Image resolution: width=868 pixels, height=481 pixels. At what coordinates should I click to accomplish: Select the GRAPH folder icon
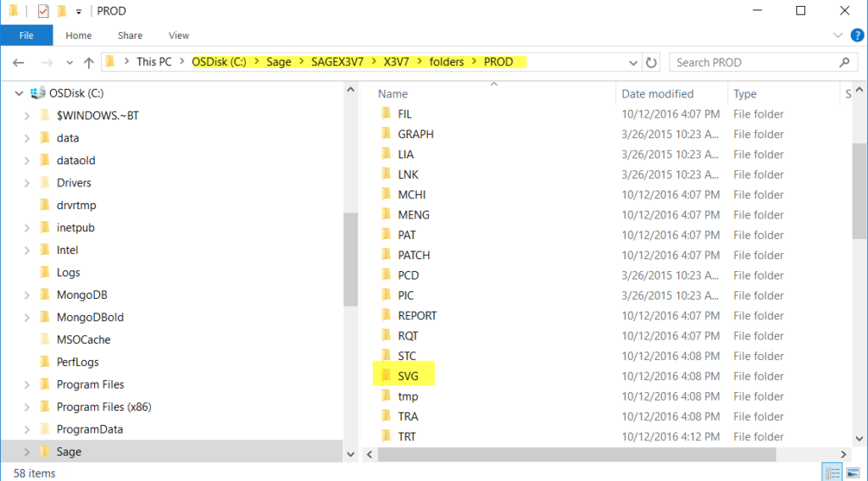(x=387, y=134)
